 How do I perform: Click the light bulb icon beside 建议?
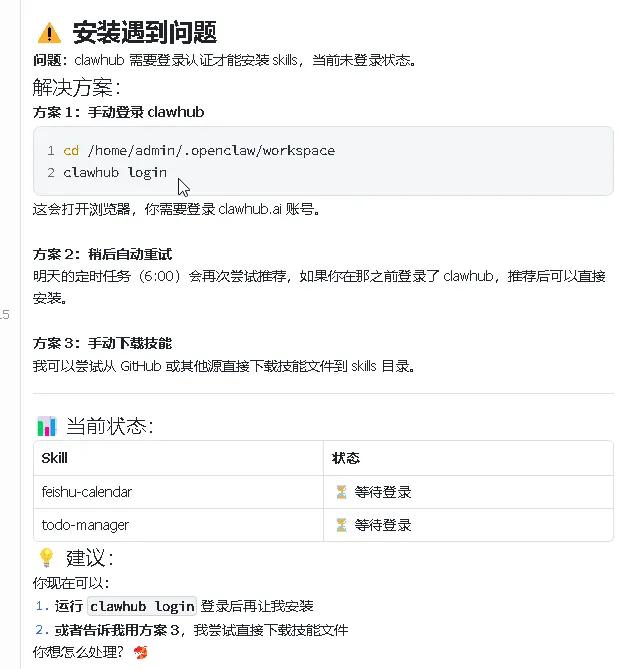click(x=46, y=558)
